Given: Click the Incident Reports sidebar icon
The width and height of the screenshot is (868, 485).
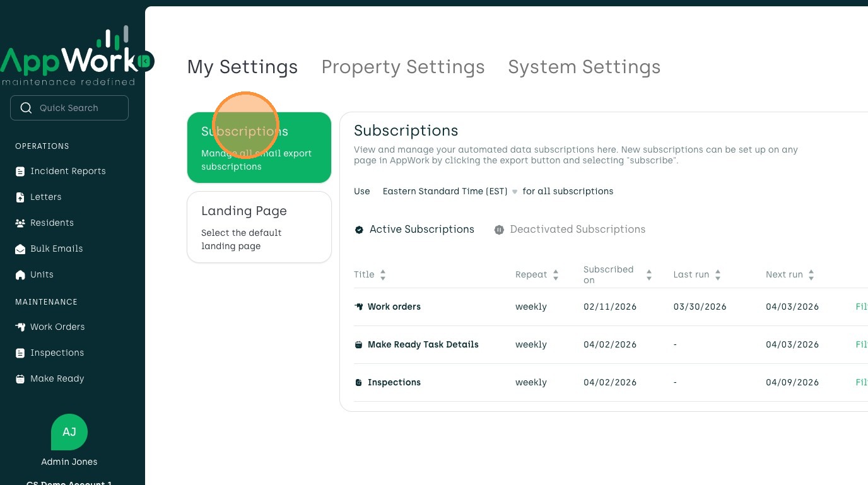Looking at the screenshot, I should pos(20,172).
